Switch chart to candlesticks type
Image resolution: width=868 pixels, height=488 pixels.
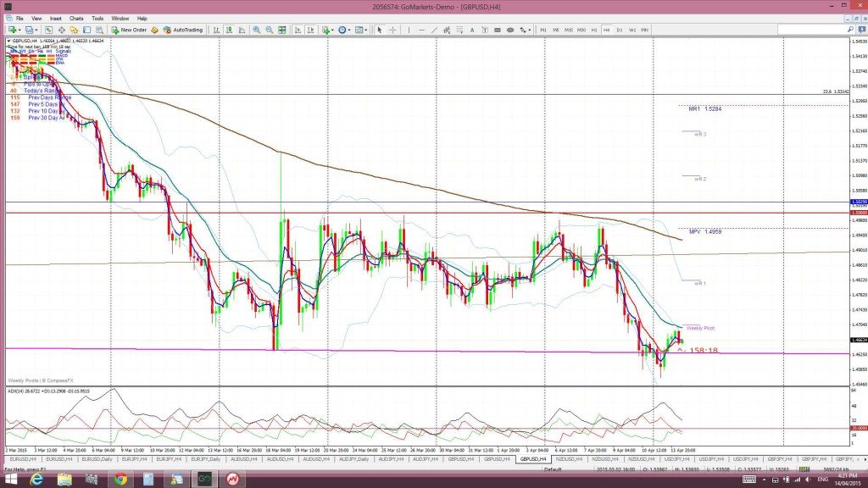click(x=229, y=30)
